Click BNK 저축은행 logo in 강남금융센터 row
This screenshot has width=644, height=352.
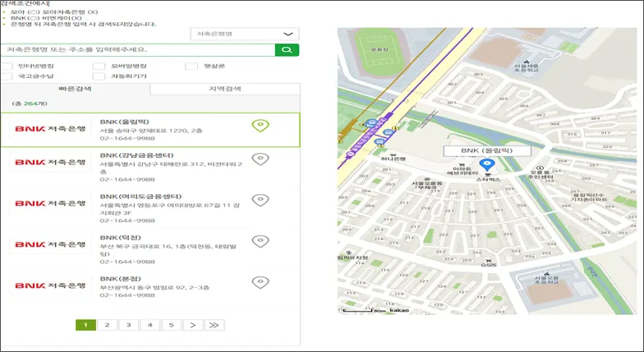(x=50, y=162)
